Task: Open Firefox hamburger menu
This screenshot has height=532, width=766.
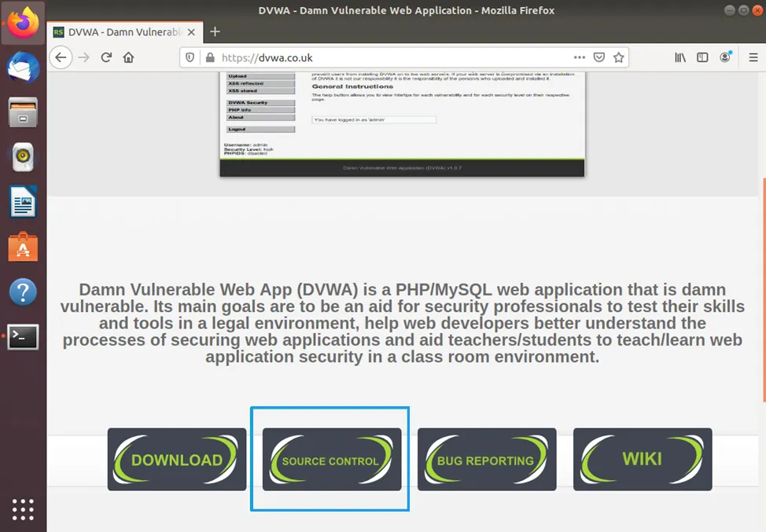Action: pyautogui.click(x=753, y=57)
